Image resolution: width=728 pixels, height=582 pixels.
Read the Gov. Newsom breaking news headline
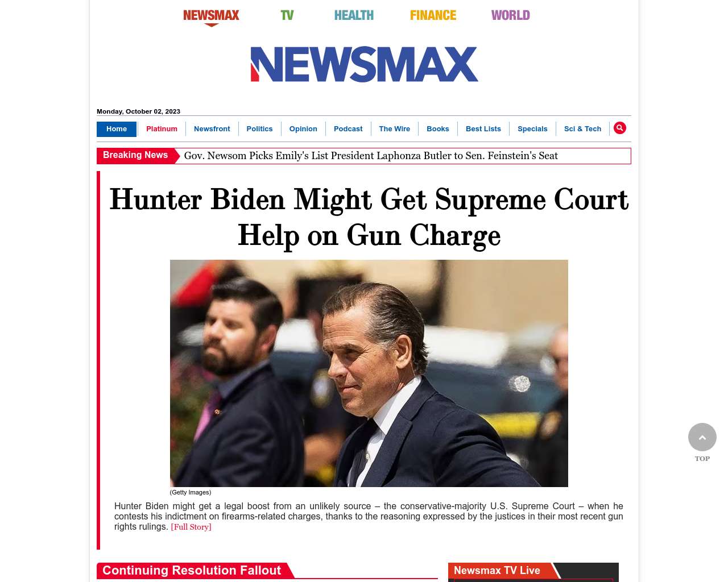pos(371,156)
